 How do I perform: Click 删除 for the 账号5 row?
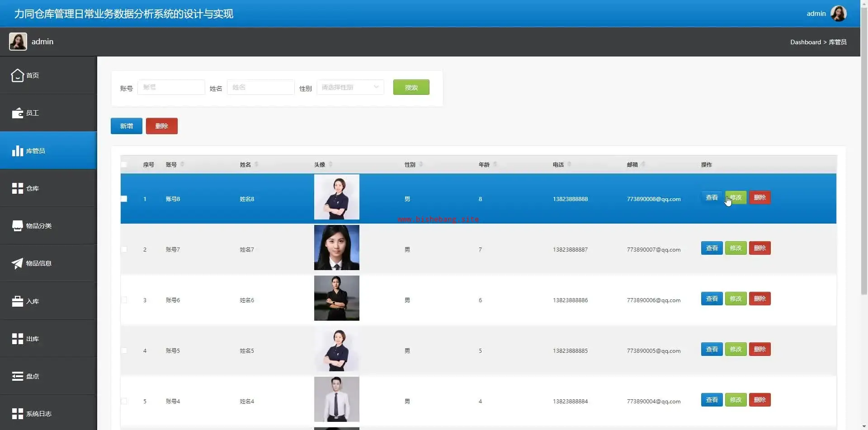[x=760, y=349]
